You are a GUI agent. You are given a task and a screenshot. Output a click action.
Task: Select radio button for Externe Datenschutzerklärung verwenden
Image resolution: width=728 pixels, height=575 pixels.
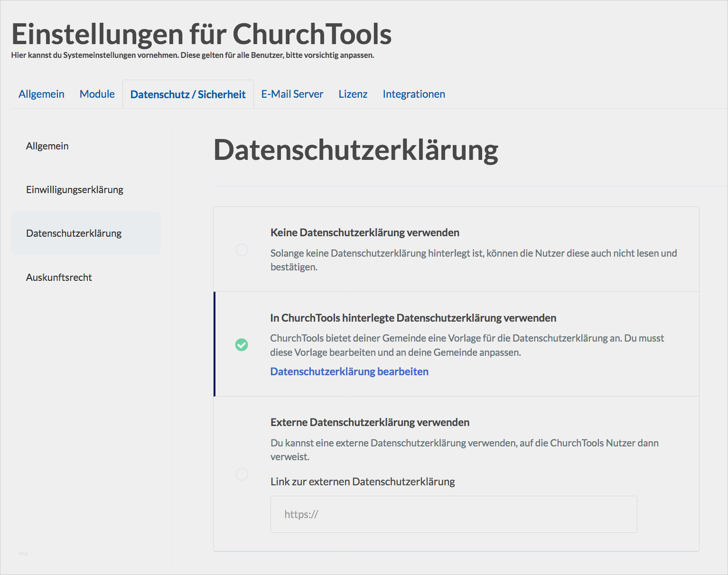242,474
